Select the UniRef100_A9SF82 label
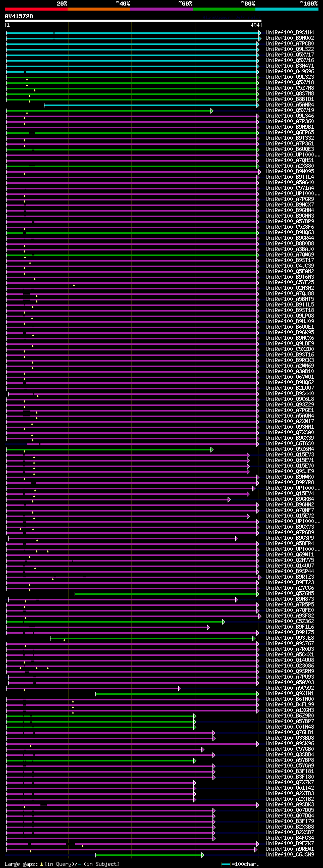The width and height of the screenshot is (323, 868). click(x=290, y=616)
